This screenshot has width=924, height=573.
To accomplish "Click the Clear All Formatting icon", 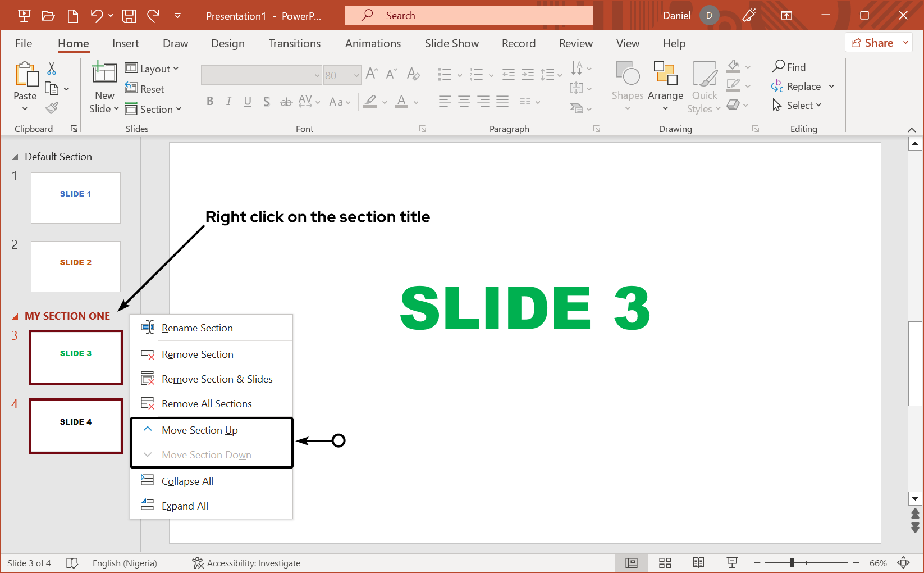I will click(x=414, y=74).
